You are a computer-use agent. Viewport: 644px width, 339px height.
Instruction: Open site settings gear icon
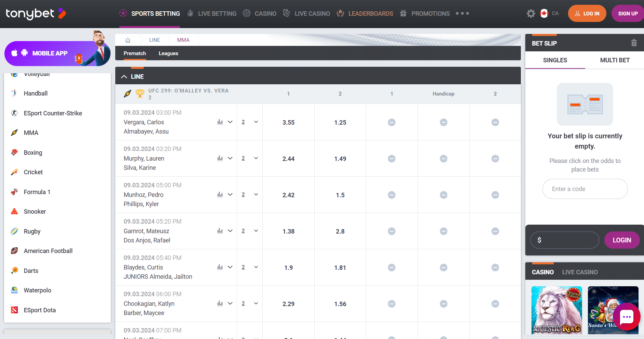(x=531, y=13)
